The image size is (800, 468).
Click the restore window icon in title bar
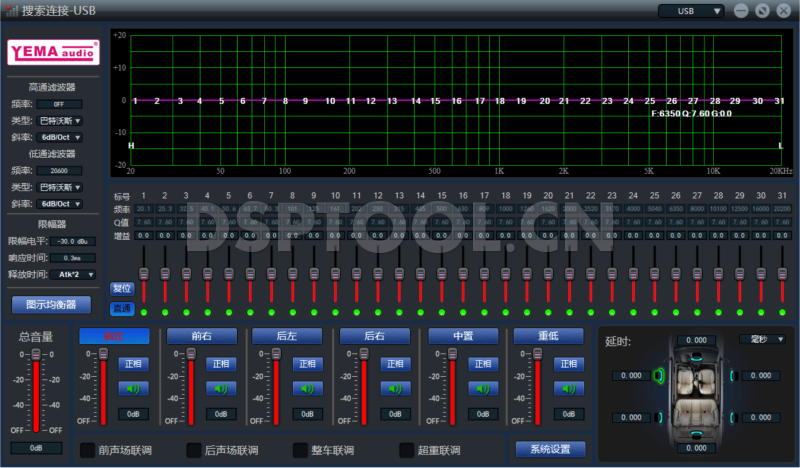click(x=762, y=11)
